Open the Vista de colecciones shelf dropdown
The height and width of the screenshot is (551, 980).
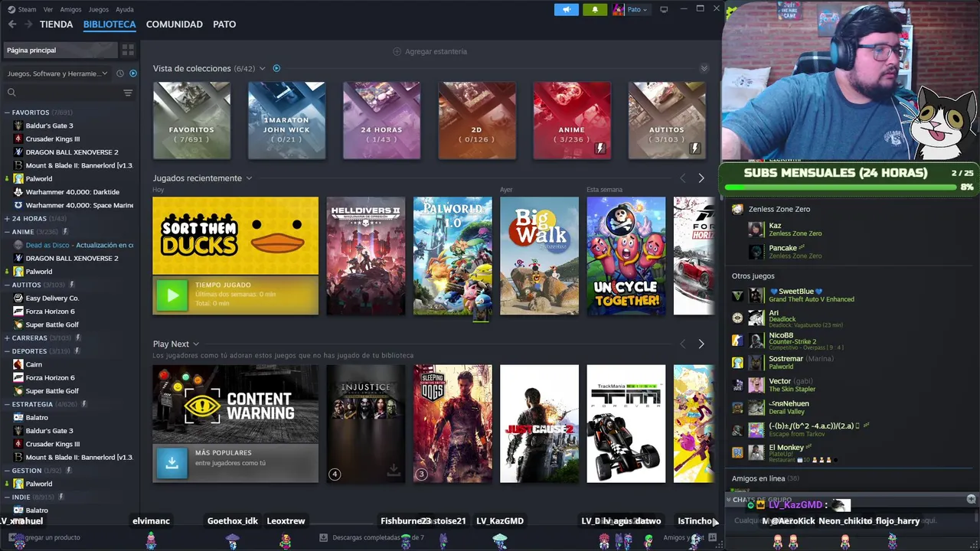[x=263, y=68]
